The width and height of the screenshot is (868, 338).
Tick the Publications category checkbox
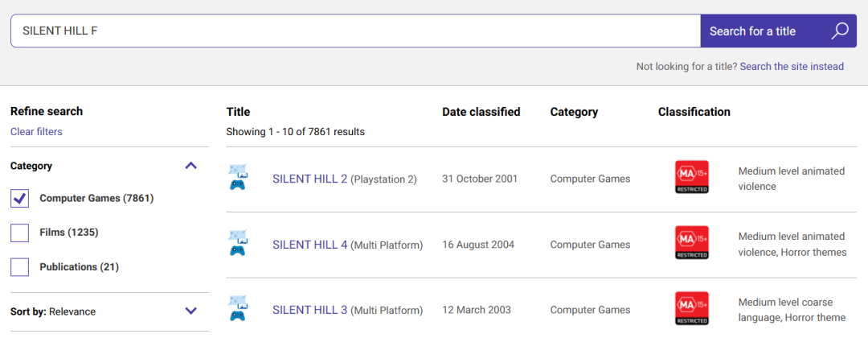20,266
